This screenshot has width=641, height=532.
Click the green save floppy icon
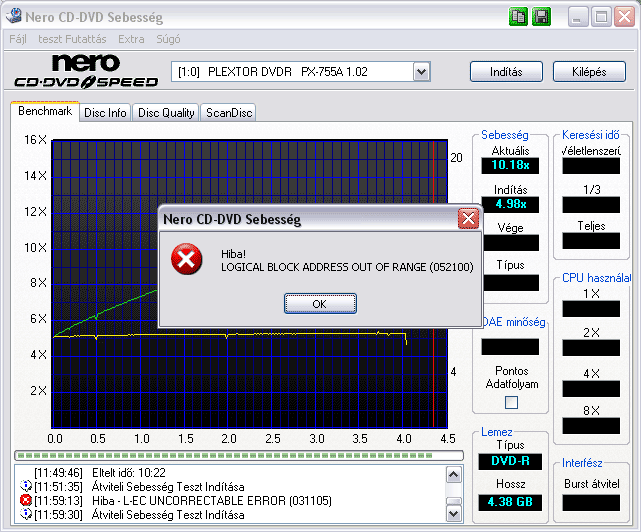[541, 17]
